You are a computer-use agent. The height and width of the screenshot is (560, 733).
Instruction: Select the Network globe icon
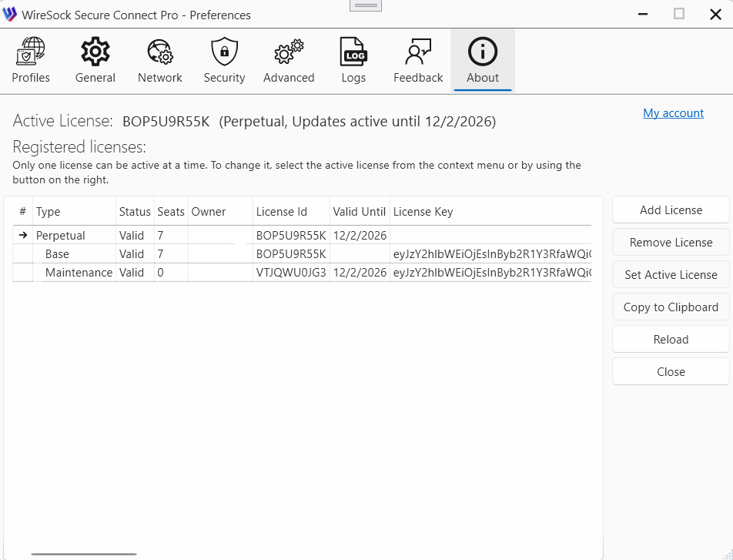(x=160, y=52)
